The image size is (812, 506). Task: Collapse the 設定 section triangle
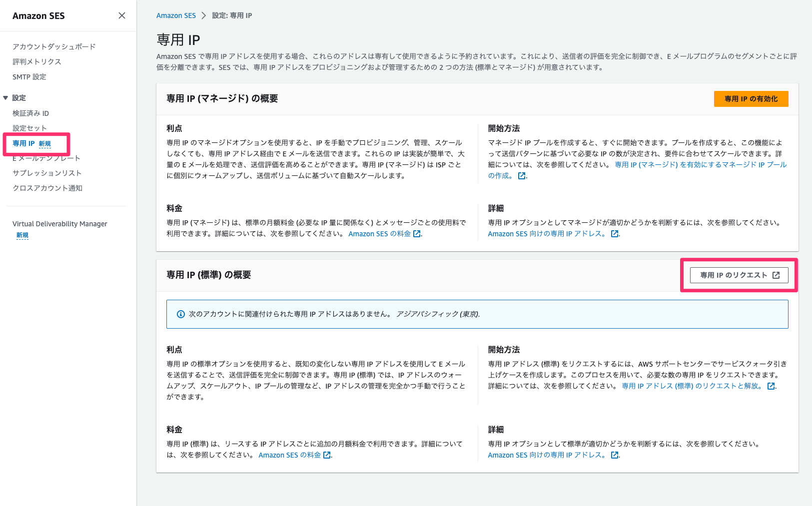tap(5, 98)
